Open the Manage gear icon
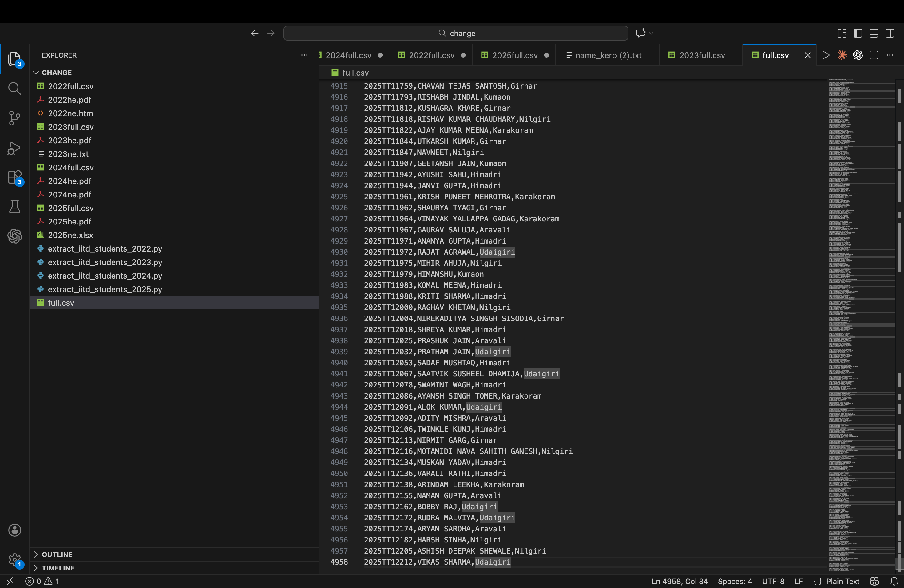Viewport: 904px width, 588px height. (14, 559)
